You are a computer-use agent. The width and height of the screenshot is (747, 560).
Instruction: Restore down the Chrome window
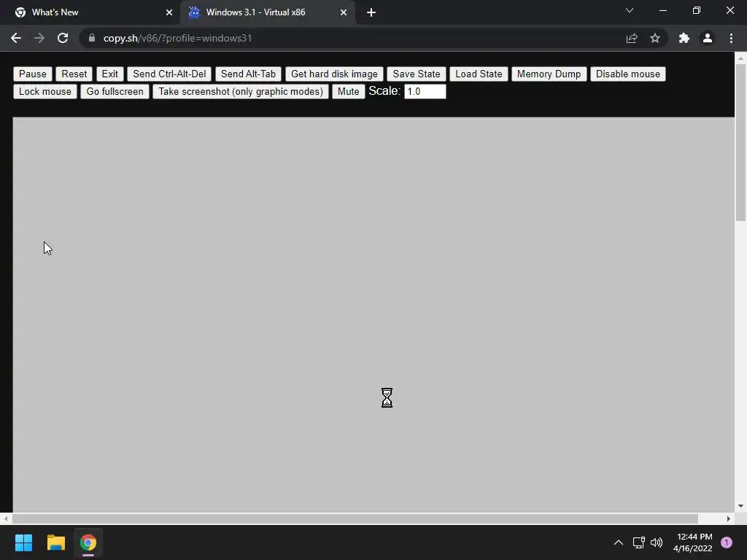pyautogui.click(x=697, y=10)
